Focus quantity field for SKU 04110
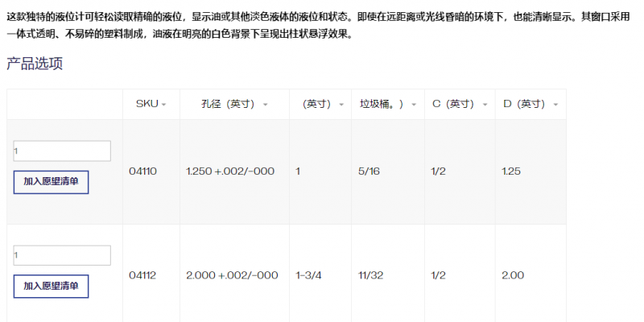This screenshot has width=644, height=322. pyautogui.click(x=62, y=151)
